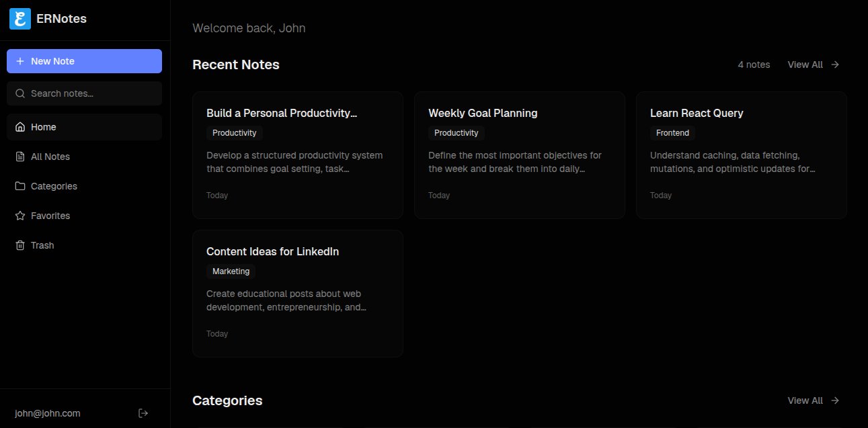Image resolution: width=868 pixels, height=428 pixels.
Task: Open the Content Ideas for LinkedIn note title
Action: coord(272,251)
